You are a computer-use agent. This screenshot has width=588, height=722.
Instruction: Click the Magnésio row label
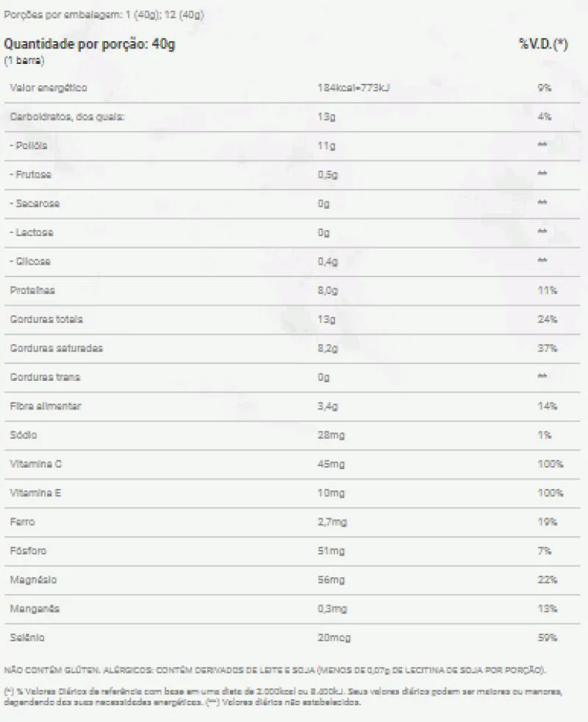click(x=33, y=580)
